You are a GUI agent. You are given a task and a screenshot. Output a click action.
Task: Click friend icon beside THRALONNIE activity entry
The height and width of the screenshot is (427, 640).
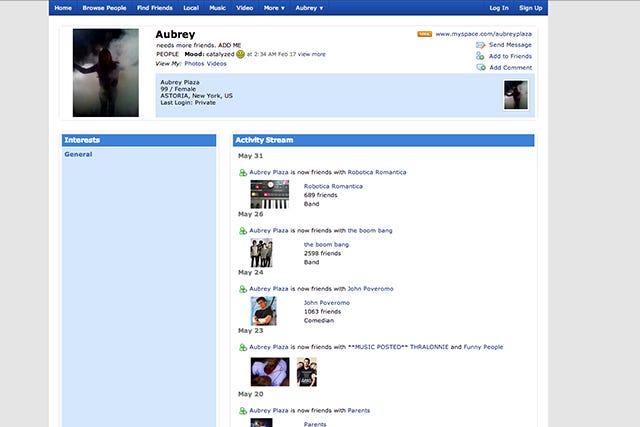point(242,347)
